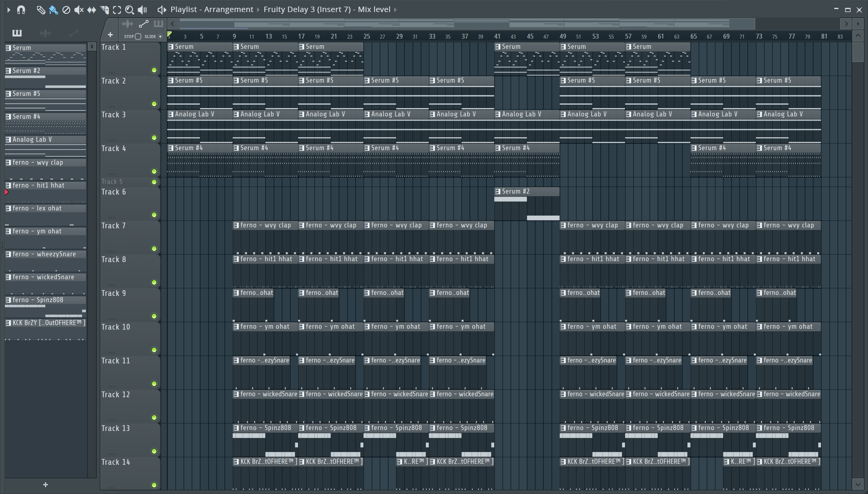Expand the arrow after Mix level

pyautogui.click(x=395, y=10)
